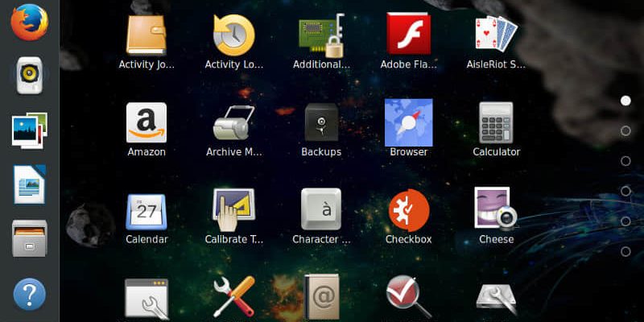Click the "Browser" label text
Image resolution: width=644 pixels, height=322 pixels.
click(x=409, y=152)
